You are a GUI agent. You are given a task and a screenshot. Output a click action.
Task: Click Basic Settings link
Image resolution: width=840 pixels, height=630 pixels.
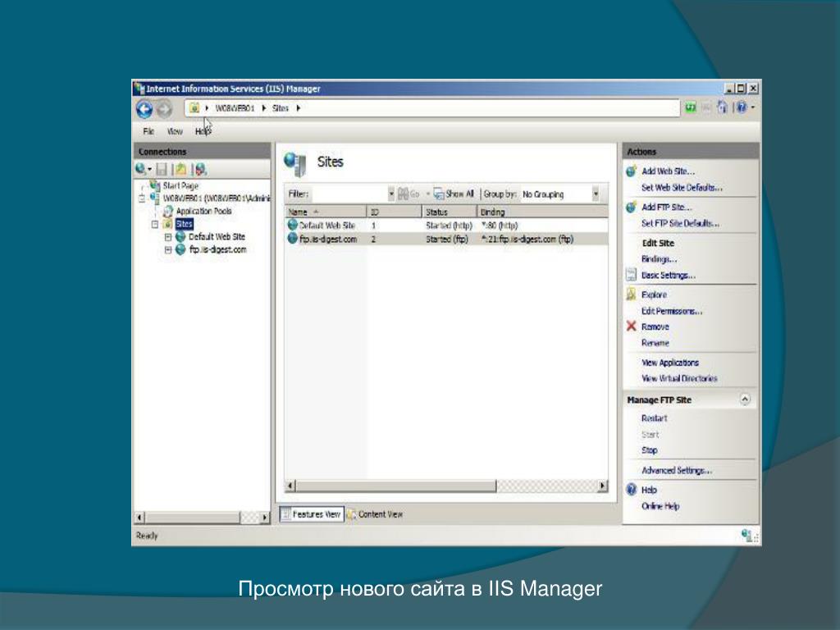(x=668, y=276)
